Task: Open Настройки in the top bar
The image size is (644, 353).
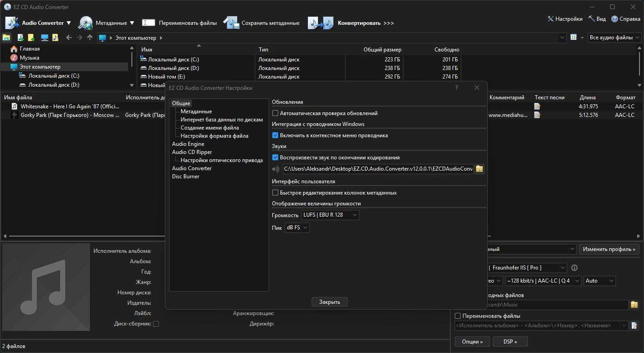Action: pyautogui.click(x=565, y=19)
